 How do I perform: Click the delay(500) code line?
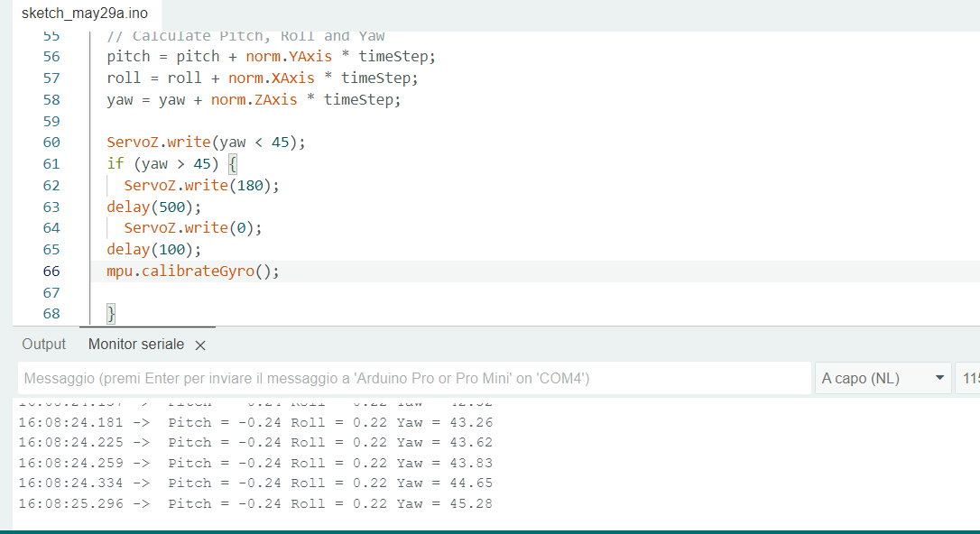click(x=153, y=207)
